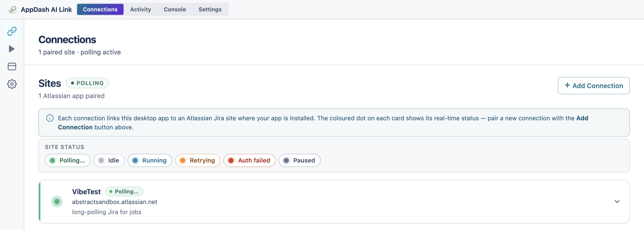Click the POLLING badge beside Sites

click(88, 83)
